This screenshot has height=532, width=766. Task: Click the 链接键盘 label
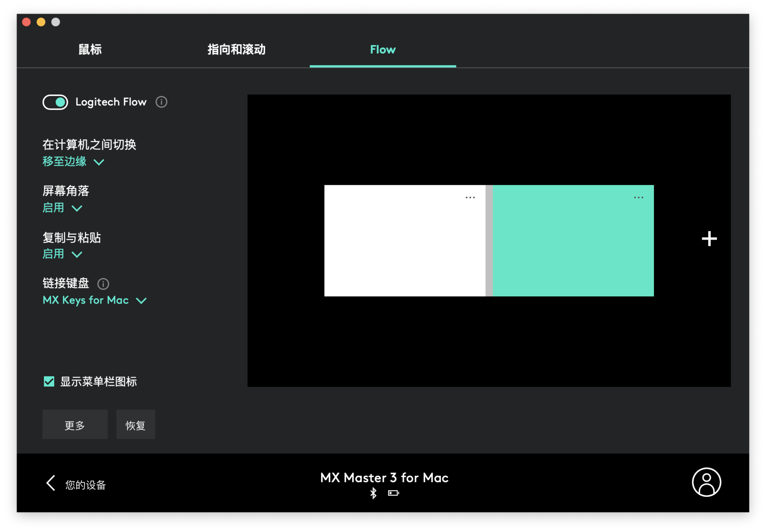click(66, 283)
